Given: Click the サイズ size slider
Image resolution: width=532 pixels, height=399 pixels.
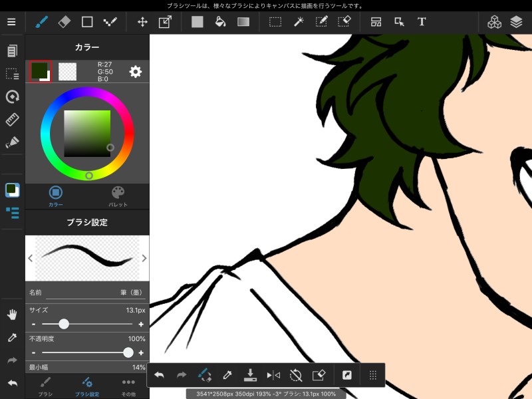Looking at the screenshot, I should tap(87, 324).
